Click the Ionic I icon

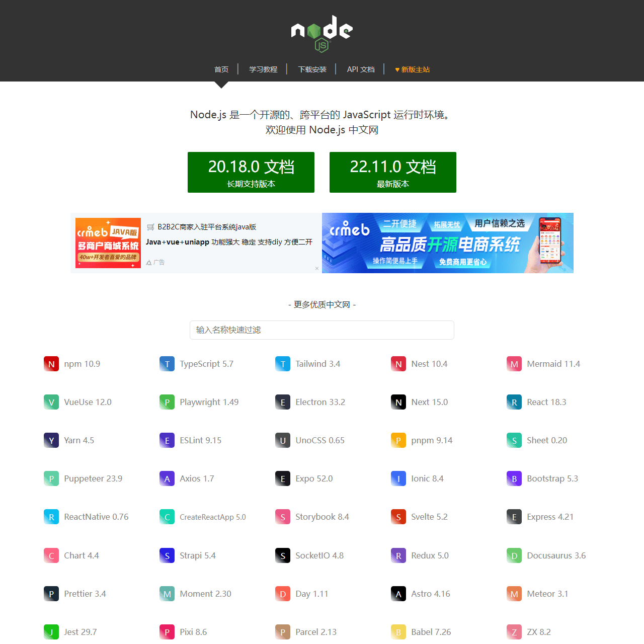[x=398, y=478]
